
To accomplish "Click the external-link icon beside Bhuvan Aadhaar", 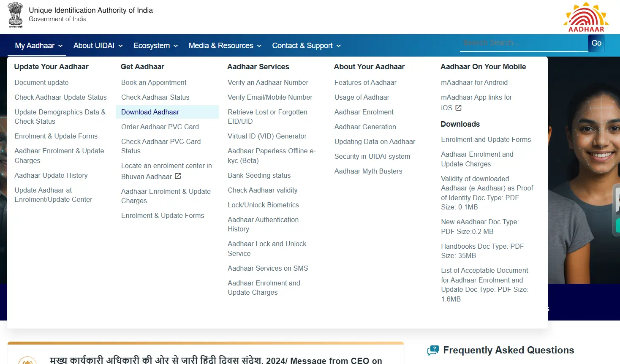I will point(179,176).
